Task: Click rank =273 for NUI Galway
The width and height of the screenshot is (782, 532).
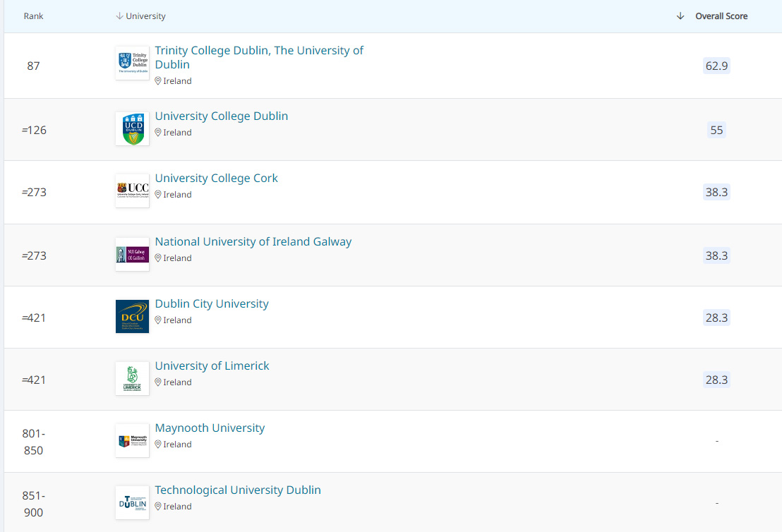Action: (x=34, y=256)
